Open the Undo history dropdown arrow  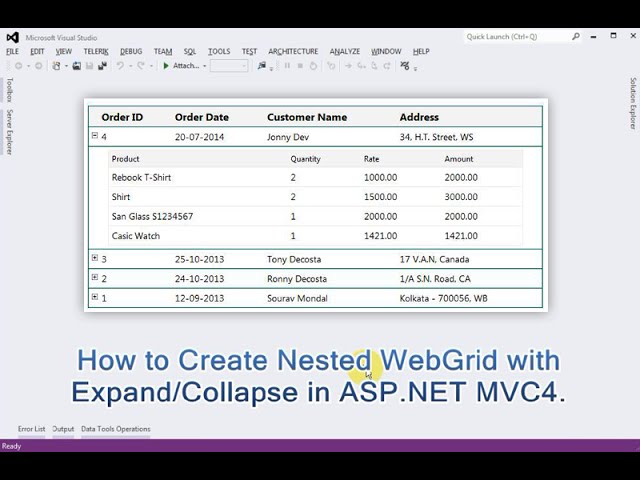131,66
